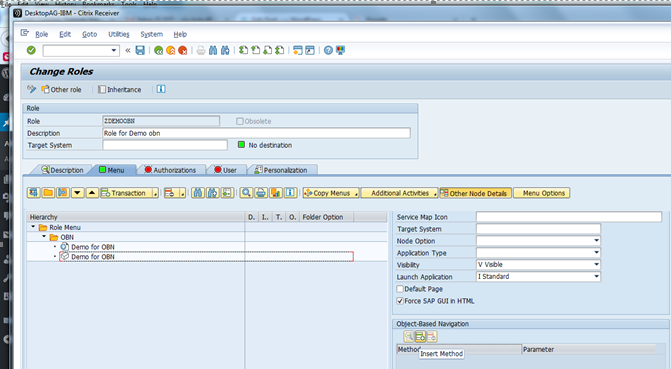The width and height of the screenshot is (671, 369).
Task: Click the Transaction button
Action: (x=126, y=193)
